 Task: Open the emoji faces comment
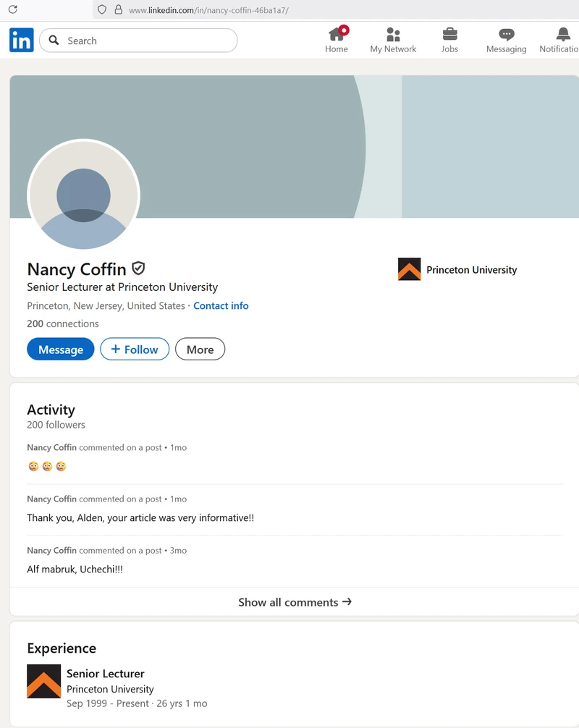(47, 466)
